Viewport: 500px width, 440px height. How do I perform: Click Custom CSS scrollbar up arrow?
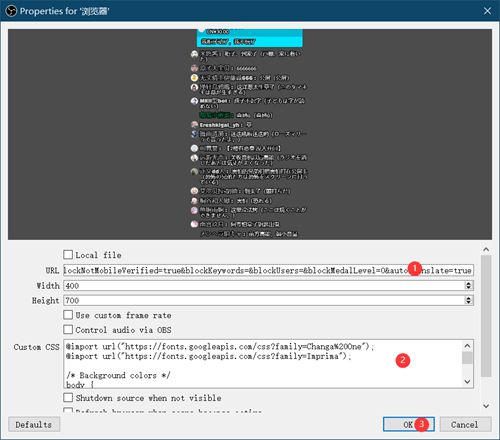point(467,346)
